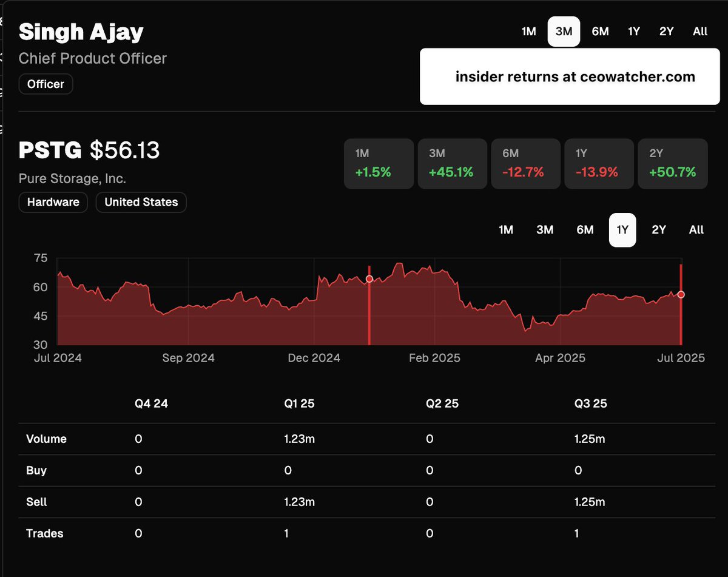Click the Q4 24 column header

[151, 403]
